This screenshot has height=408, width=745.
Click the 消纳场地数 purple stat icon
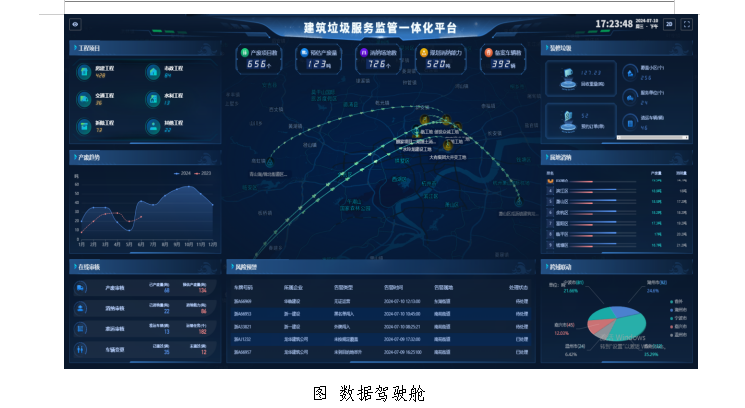(364, 52)
